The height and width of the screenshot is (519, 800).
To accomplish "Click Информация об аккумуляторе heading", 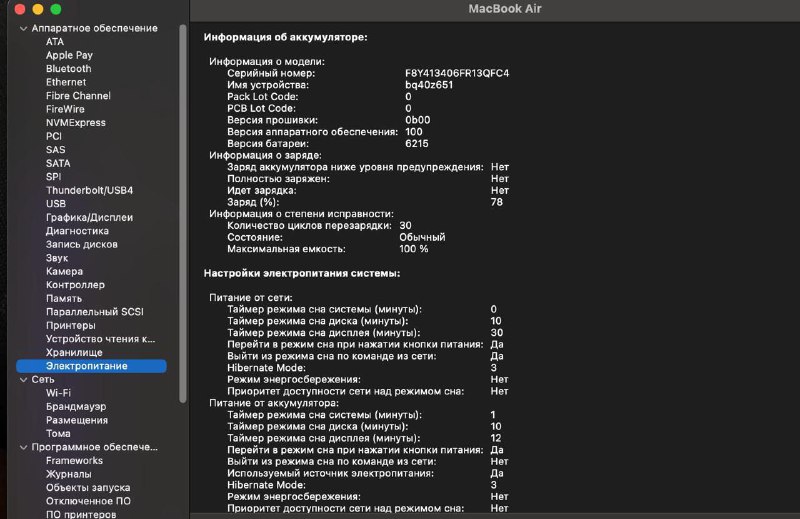I will coord(285,37).
